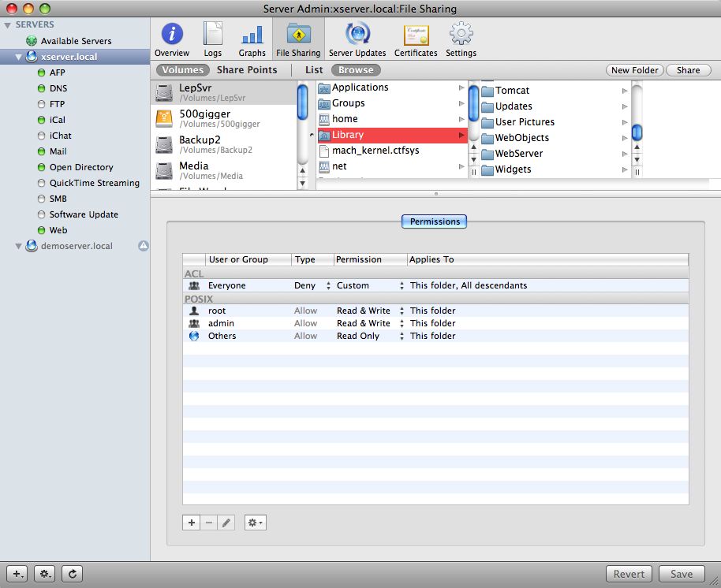Select the Permissions tab
The width and height of the screenshot is (721, 588).
pyautogui.click(x=434, y=221)
